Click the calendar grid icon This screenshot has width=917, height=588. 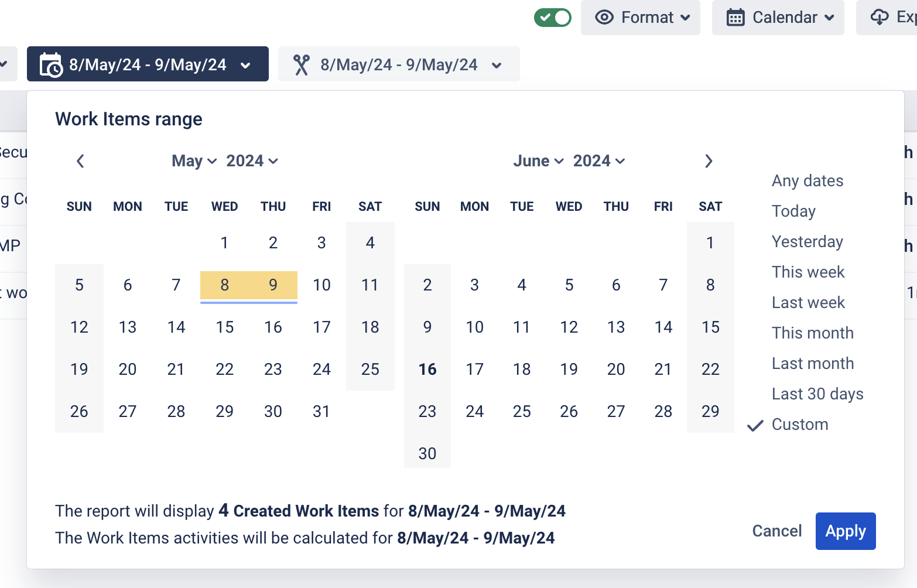735,18
